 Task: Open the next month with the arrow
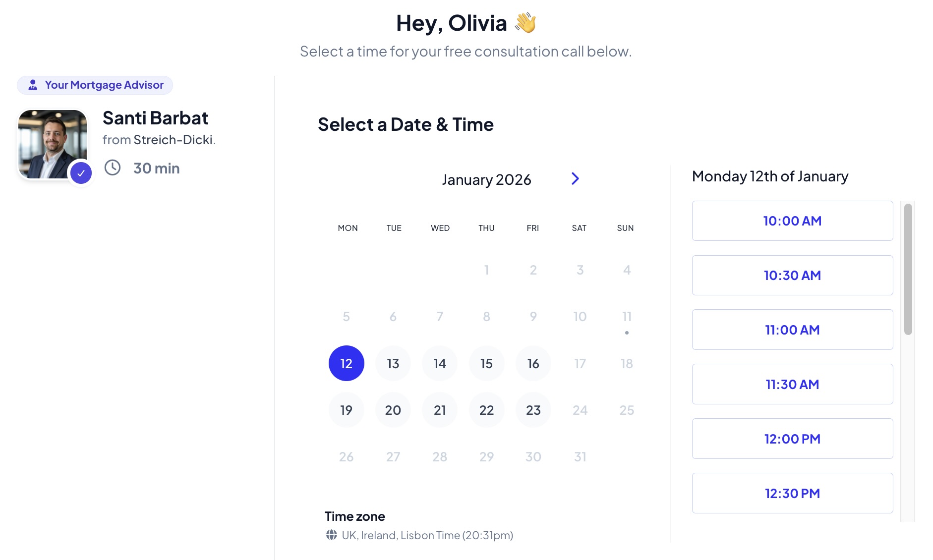click(575, 179)
